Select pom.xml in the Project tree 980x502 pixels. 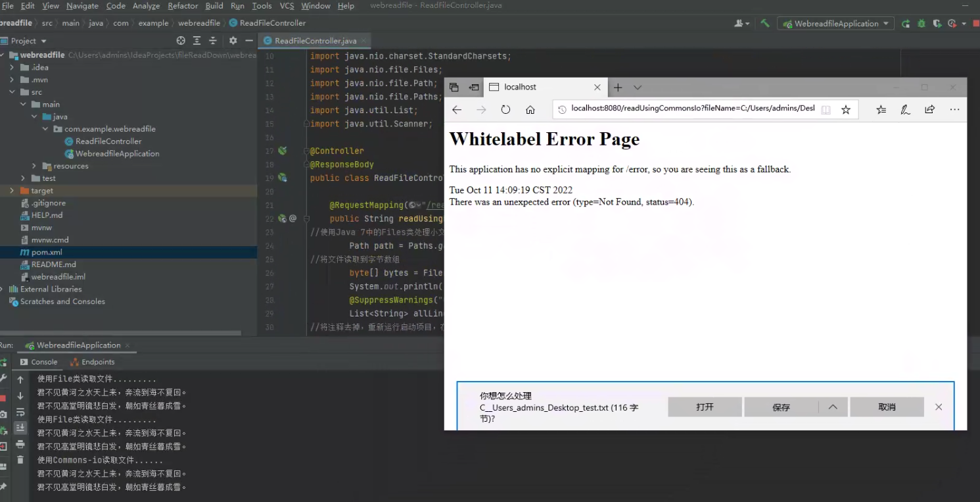(47, 252)
